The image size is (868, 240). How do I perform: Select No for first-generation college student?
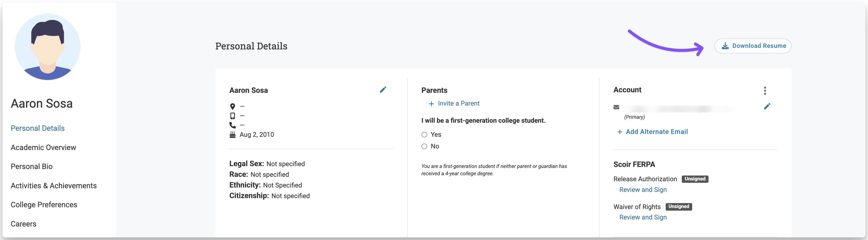[x=424, y=146]
